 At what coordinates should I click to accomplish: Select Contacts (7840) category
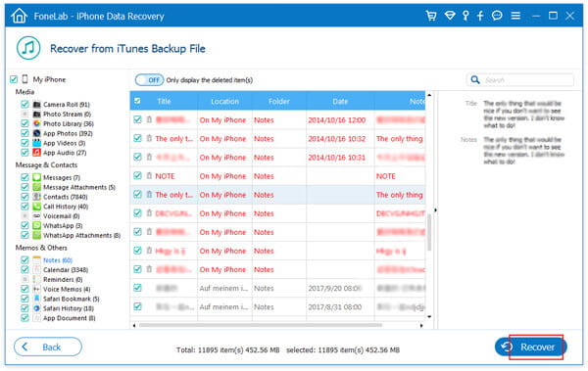[66, 197]
